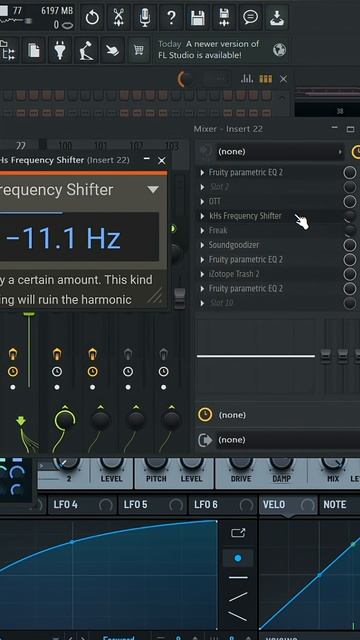
Task: Select the LFO flat line shape tool
Action: pyautogui.click(x=238, y=578)
